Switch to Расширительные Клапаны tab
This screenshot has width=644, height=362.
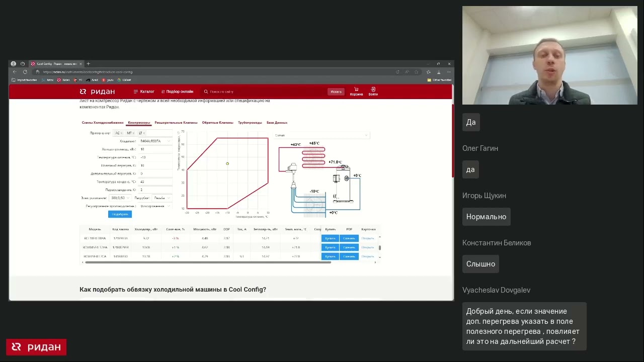pos(176,123)
